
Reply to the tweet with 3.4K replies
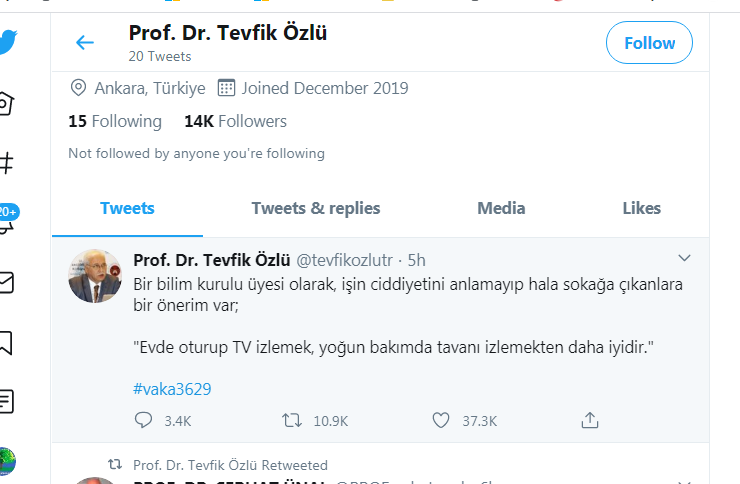142,421
